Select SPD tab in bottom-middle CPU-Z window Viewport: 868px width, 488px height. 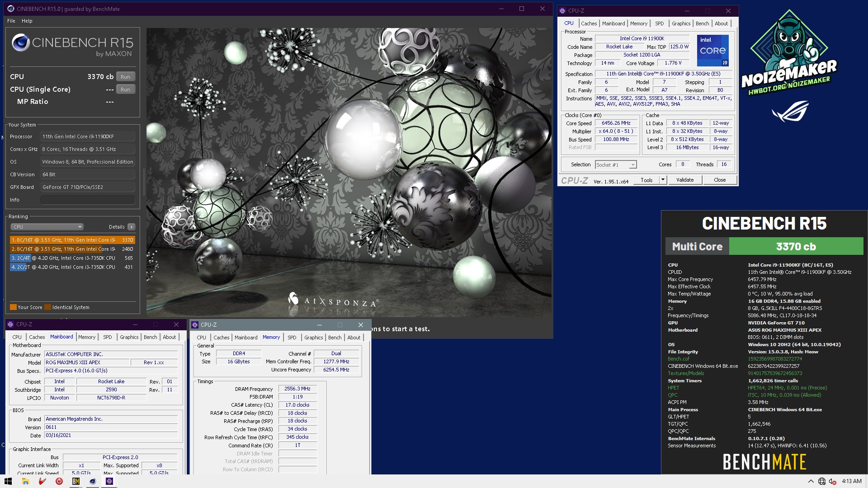tap(292, 338)
